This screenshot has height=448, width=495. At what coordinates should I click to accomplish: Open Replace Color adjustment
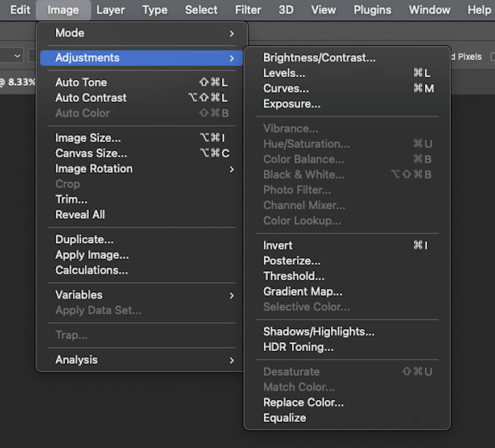[x=347, y=403]
